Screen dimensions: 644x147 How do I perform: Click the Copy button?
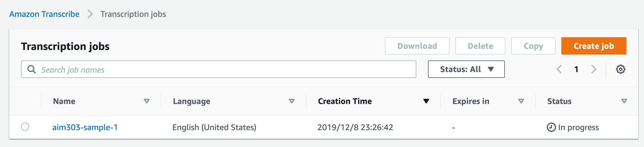tap(533, 46)
